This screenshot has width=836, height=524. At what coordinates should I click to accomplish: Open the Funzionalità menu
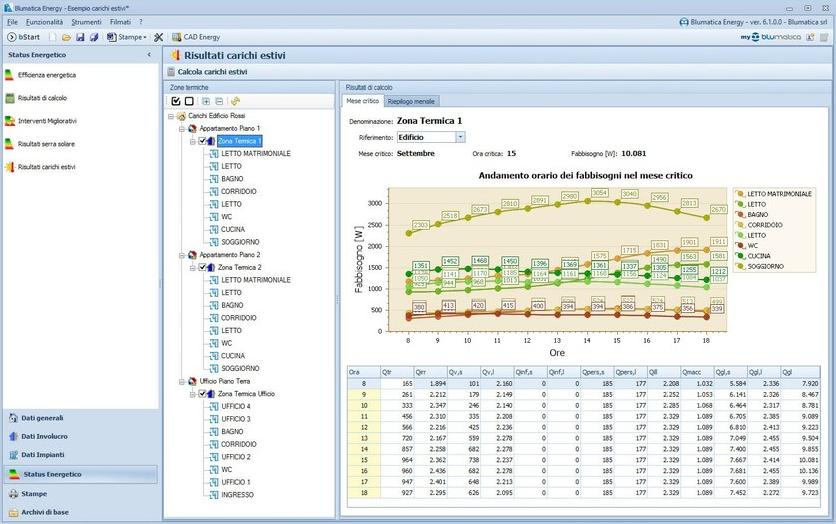tap(44, 21)
